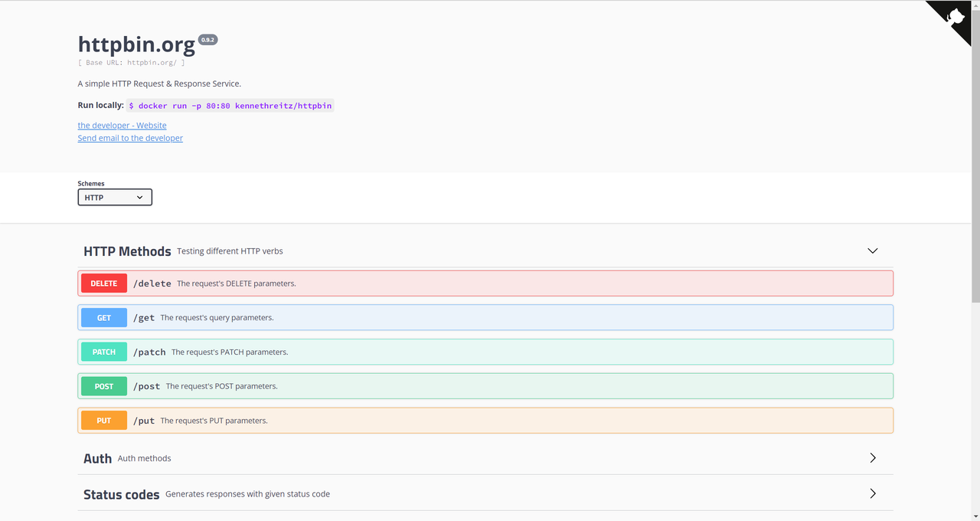Click 'The request's query parameters.' description
Image resolution: width=980 pixels, height=521 pixels.
pos(217,318)
